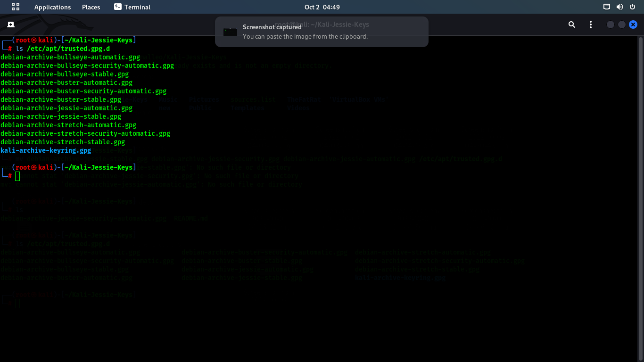Open the Applications menu
The width and height of the screenshot is (644, 362).
point(52,7)
